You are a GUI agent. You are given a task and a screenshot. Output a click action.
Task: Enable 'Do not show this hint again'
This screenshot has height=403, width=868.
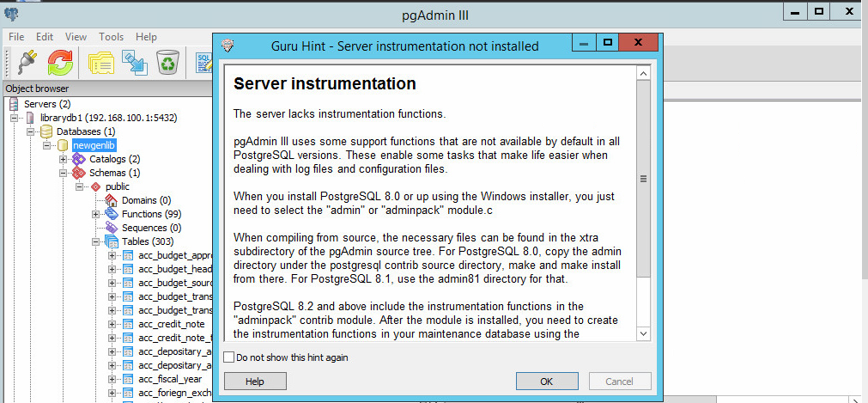click(228, 357)
